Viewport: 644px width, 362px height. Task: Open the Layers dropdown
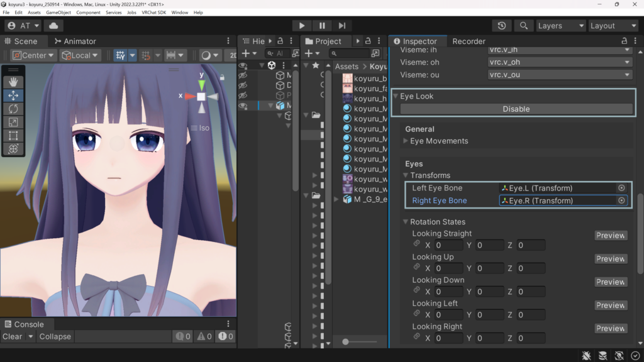point(560,26)
